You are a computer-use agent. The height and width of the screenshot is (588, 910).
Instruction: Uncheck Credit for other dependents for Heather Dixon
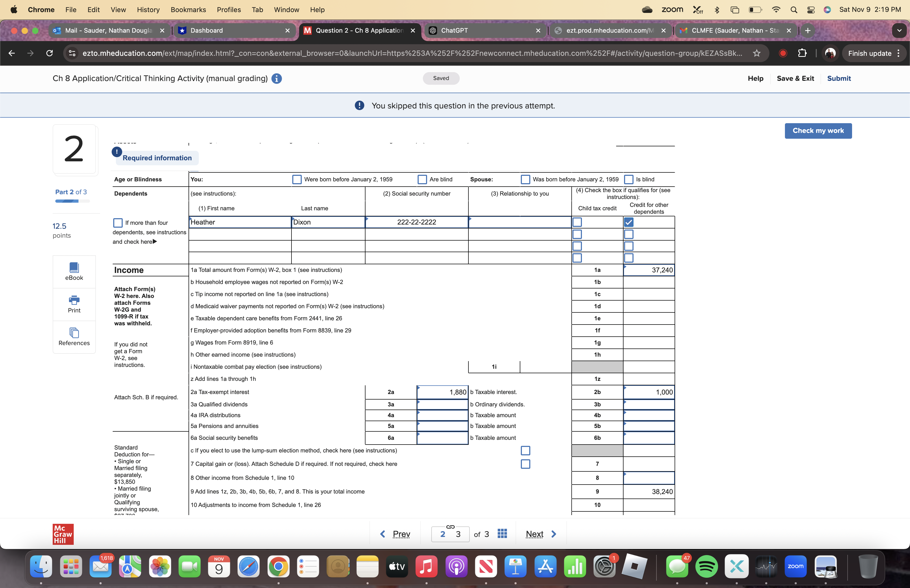tap(629, 222)
